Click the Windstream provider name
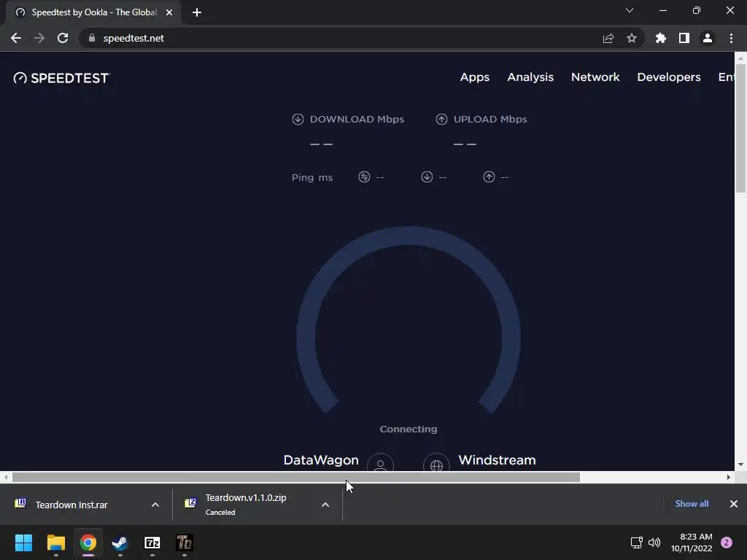This screenshot has width=747, height=560. [497, 460]
